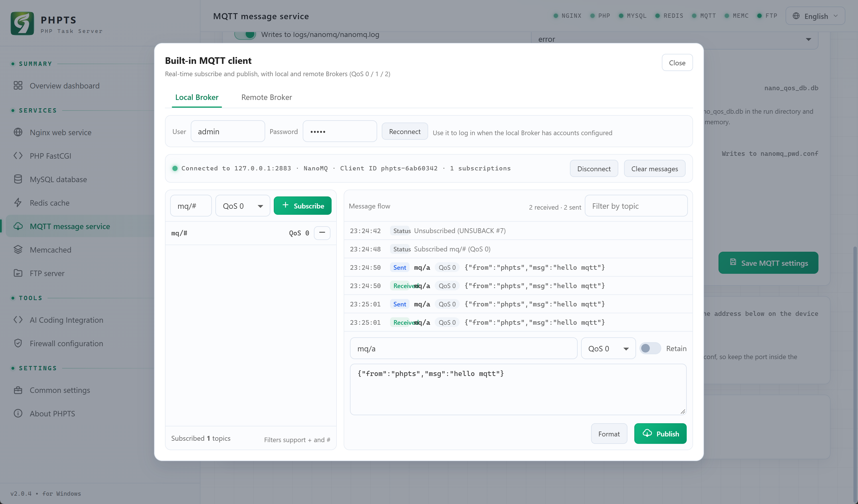Click the Nginx web service globe icon
The image size is (858, 504).
coord(18,132)
